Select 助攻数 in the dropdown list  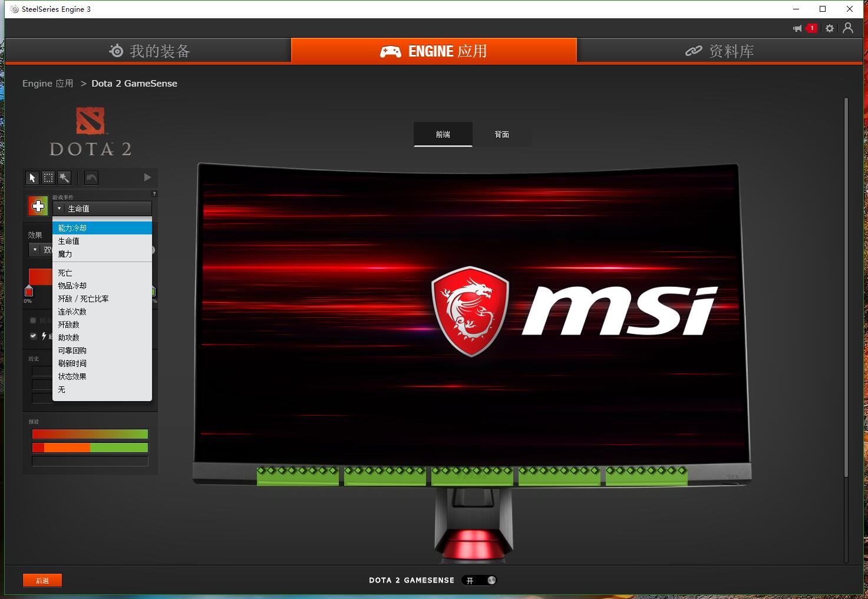tap(103, 337)
